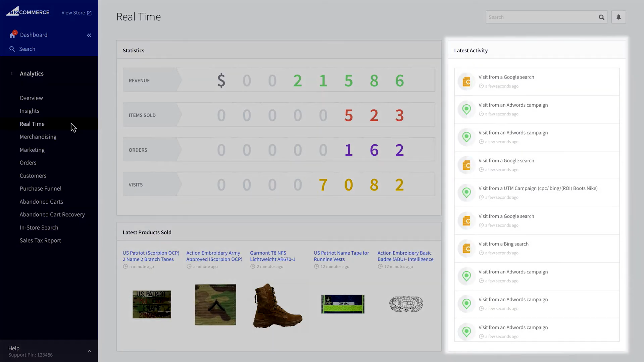This screenshot has width=644, height=362.
Task: Open US Patriot Name Tape for Running Vests link
Action: [341, 256]
